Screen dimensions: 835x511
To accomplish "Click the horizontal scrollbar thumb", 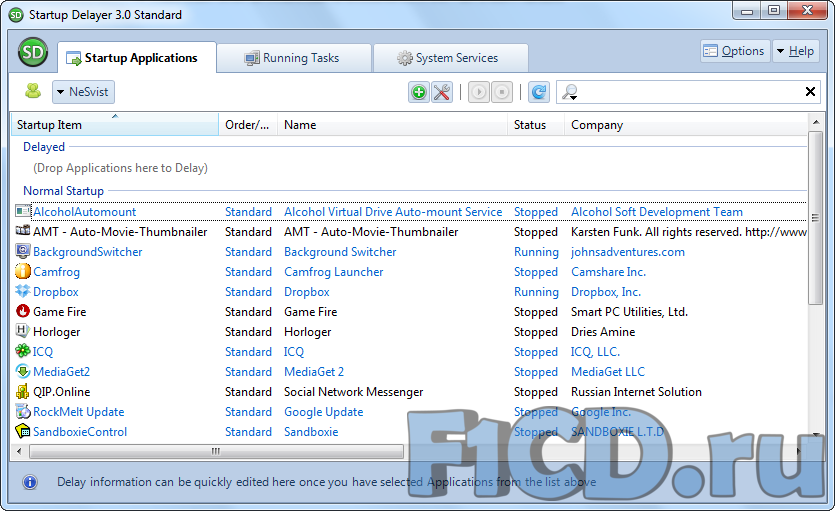I will tap(216, 451).
